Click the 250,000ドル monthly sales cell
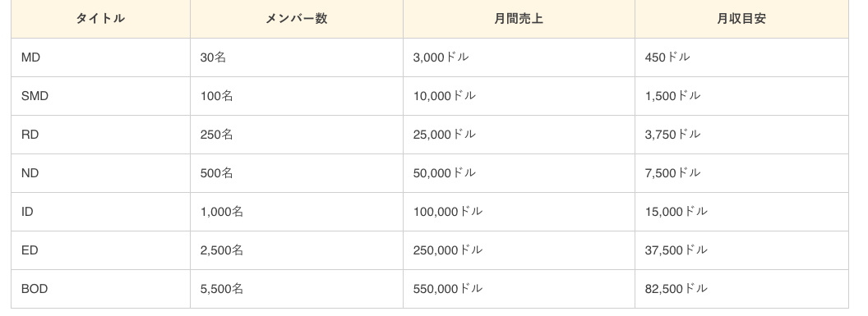The height and width of the screenshot is (316, 868). 519,251
